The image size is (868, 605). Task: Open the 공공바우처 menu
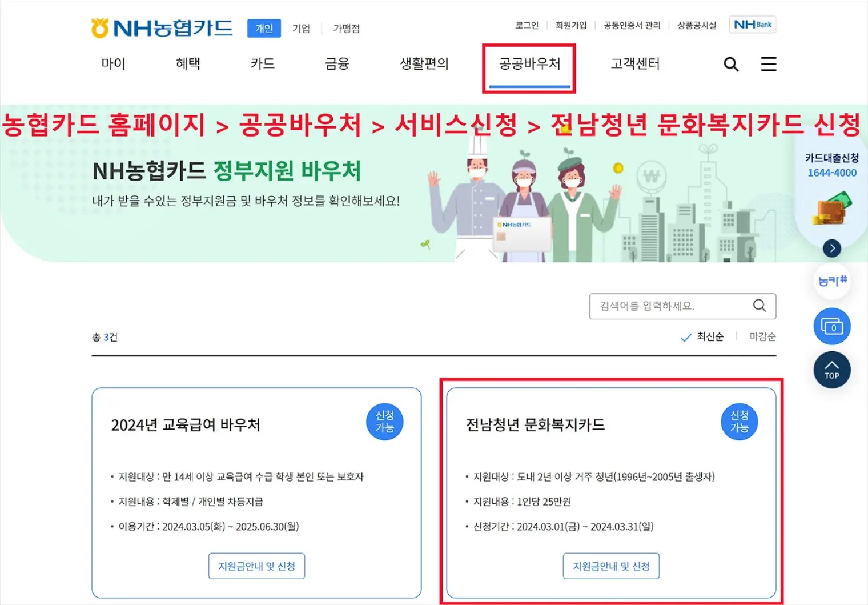click(x=528, y=64)
